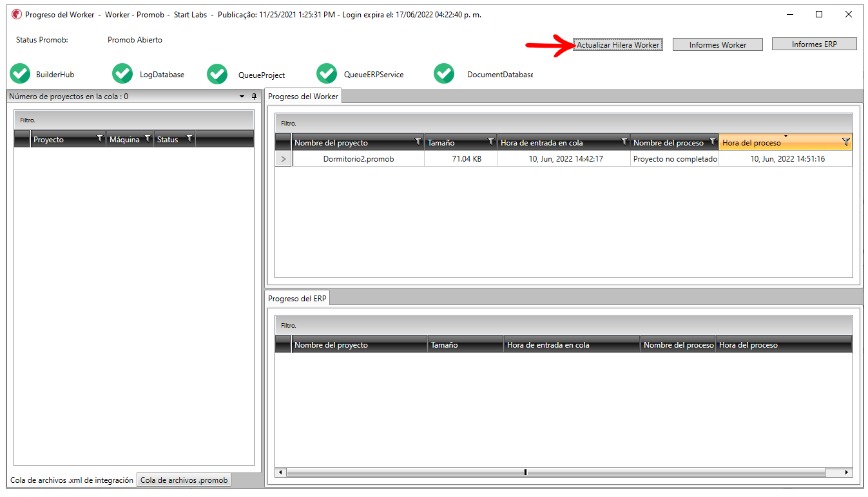
Task: Select the Dormitorio2.promob cell
Action: [358, 158]
